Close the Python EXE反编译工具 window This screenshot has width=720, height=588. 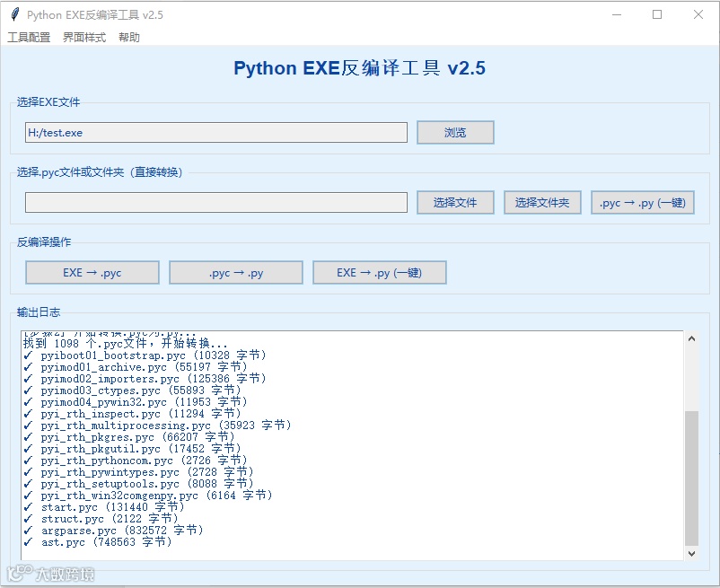698,14
